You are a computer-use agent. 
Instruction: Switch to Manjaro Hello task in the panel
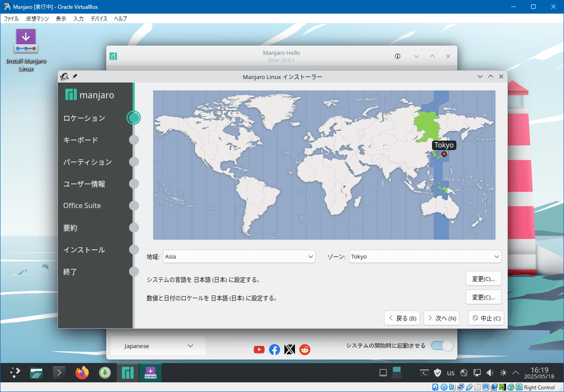coord(127,373)
